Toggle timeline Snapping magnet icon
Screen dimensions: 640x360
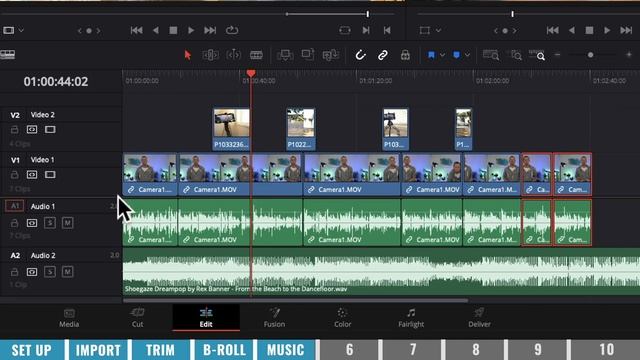point(360,55)
